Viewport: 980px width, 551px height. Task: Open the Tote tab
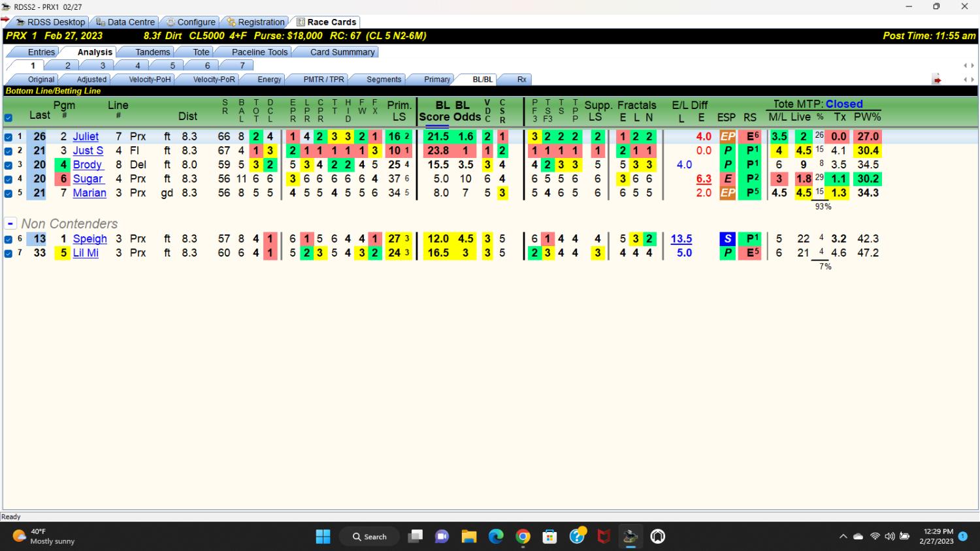pyautogui.click(x=201, y=52)
